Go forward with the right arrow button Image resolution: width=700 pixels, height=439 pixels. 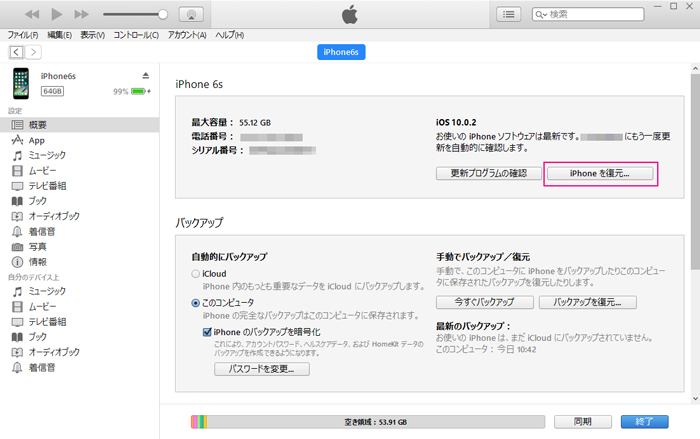click(33, 52)
